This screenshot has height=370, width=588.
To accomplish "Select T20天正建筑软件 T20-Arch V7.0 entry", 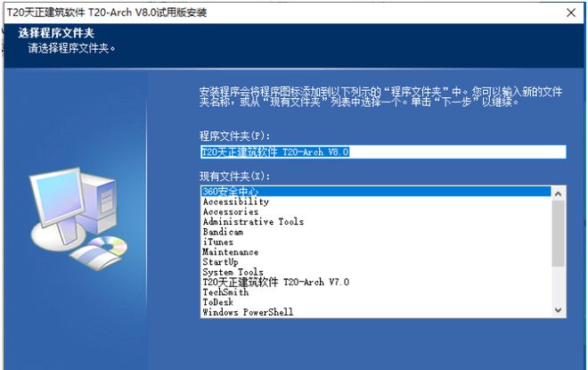I will point(376,283).
